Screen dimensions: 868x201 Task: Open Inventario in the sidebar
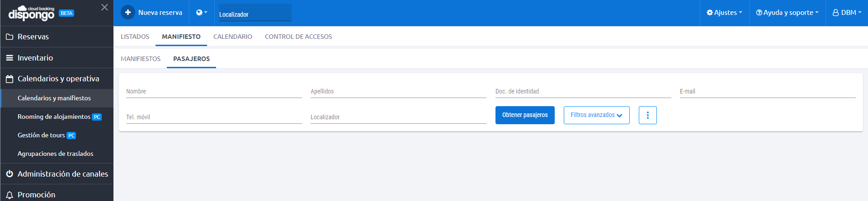(x=57, y=58)
